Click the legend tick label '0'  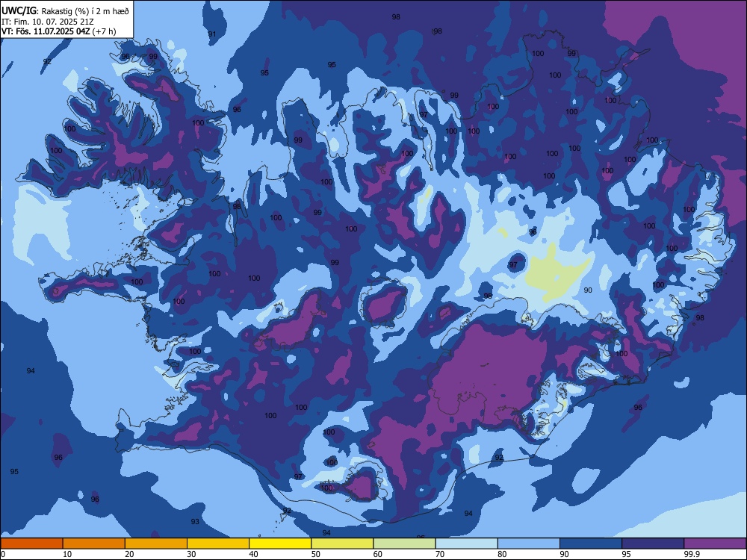click(3, 554)
